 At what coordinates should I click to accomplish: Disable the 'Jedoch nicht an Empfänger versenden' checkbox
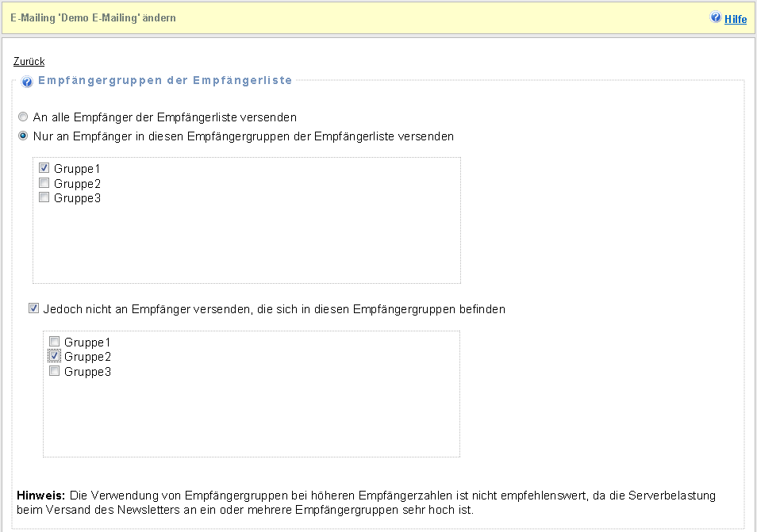(x=33, y=309)
